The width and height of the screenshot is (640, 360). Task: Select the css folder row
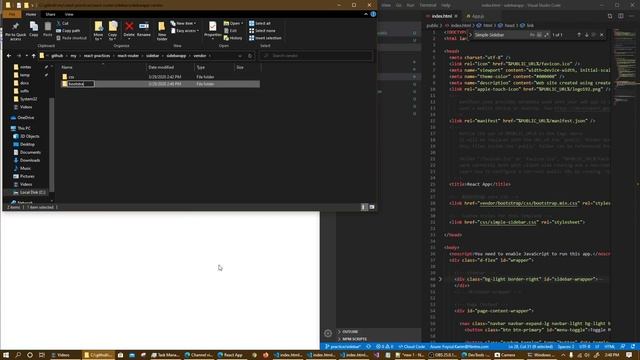[x=160, y=77]
